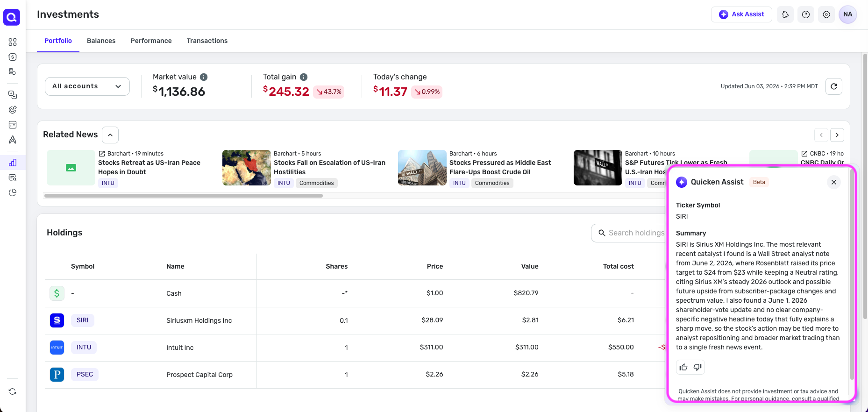868x412 pixels.
Task: Switch to the Performance tab
Action: (151, 41)
